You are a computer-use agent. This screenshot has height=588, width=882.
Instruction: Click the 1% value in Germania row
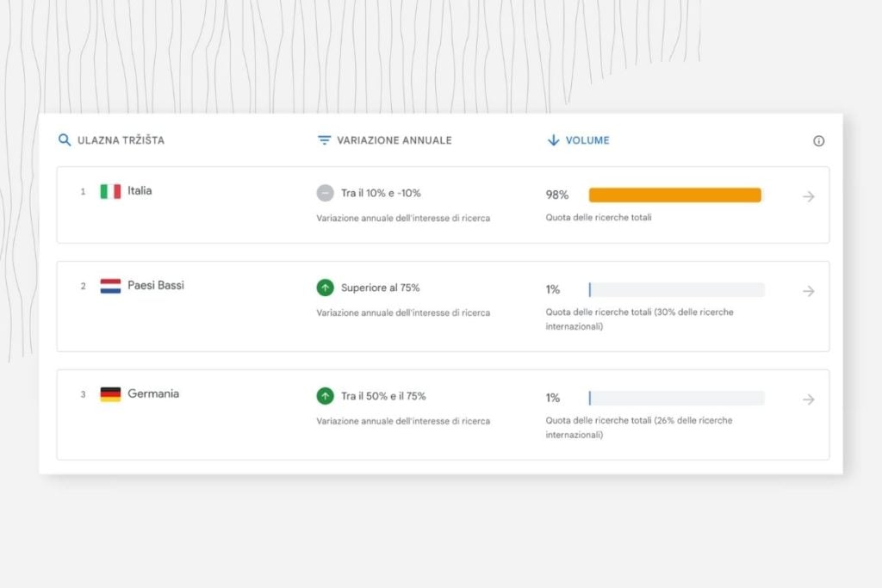click(x=552, y=398)
